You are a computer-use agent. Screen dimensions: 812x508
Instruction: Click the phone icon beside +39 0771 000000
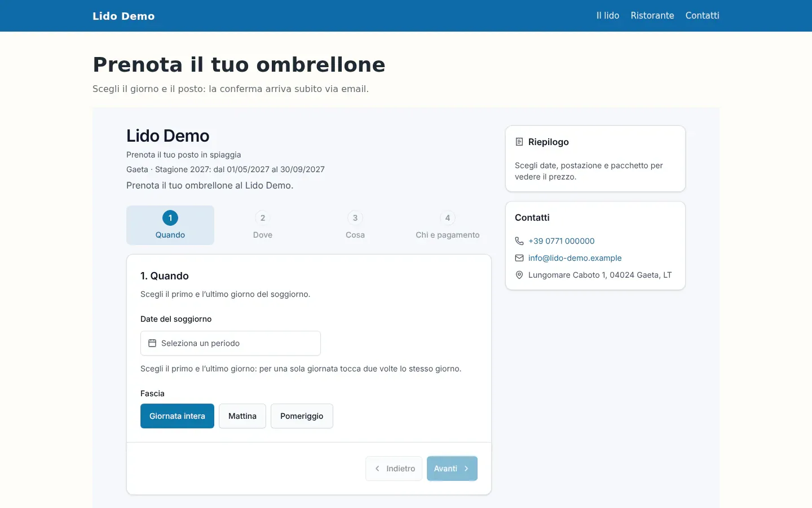pyautogui.click(x=519, y=241)
